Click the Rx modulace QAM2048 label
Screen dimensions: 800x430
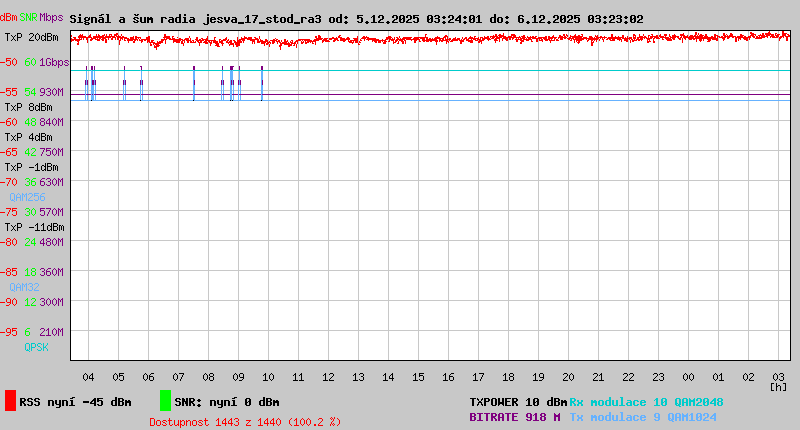click(646, 402)
